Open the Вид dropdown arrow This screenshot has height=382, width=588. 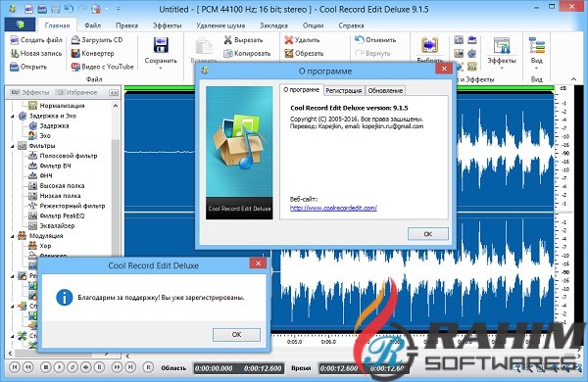(x=537, y=68)
